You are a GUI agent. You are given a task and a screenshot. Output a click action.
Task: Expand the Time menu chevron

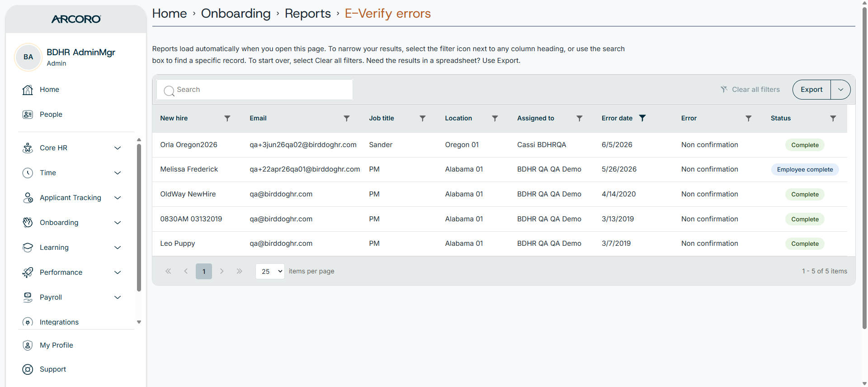pos(118,173)
